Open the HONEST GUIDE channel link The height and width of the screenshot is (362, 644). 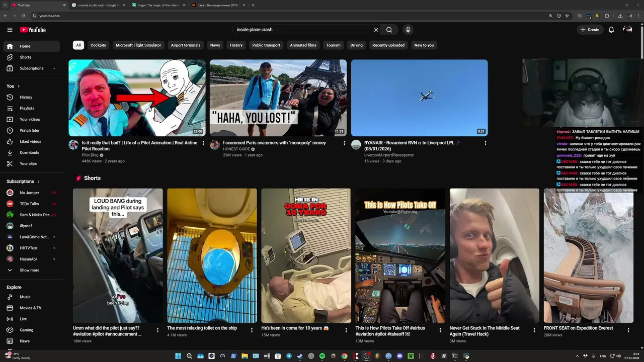click(236, 149)
